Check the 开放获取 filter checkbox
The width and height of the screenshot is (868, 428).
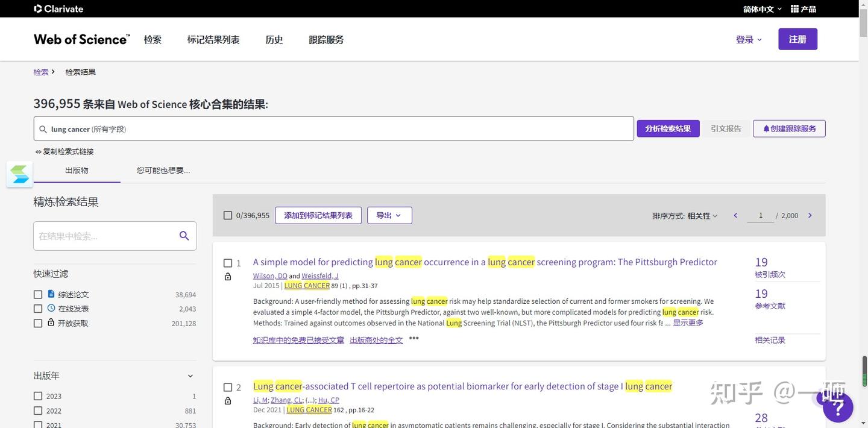(38, 323)
